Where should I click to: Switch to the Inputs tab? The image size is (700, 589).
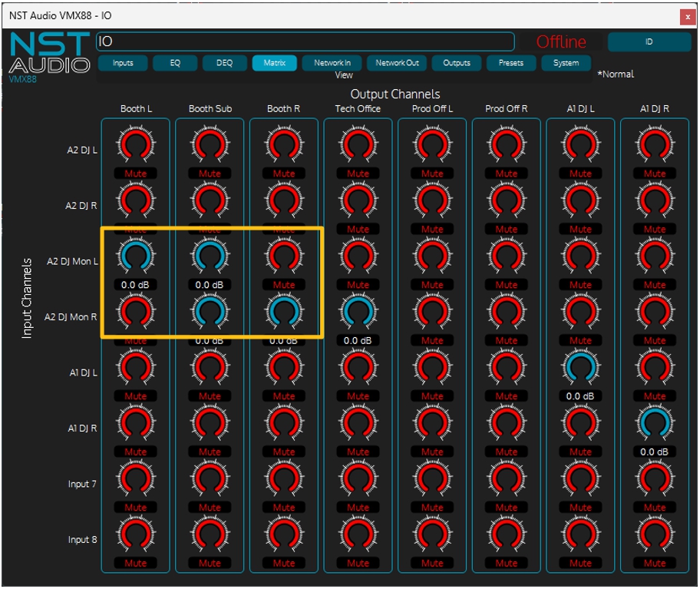tap(123, 63)
